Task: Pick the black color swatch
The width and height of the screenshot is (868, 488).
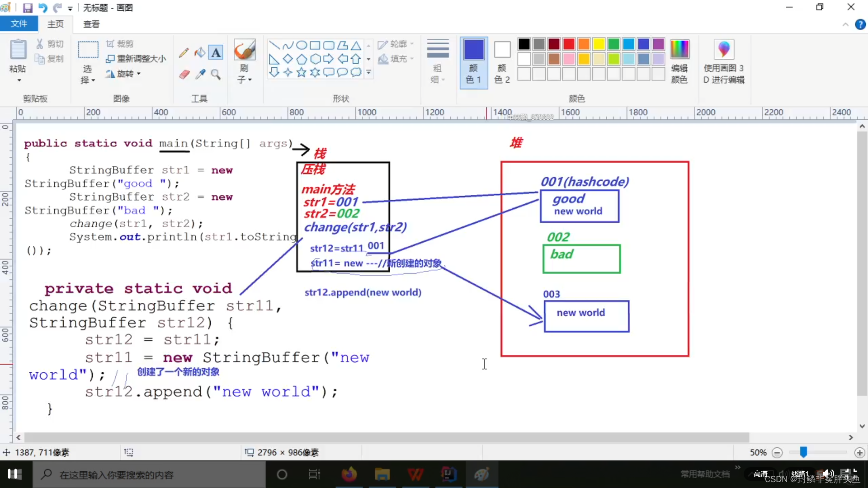Action: pos(524,44)
